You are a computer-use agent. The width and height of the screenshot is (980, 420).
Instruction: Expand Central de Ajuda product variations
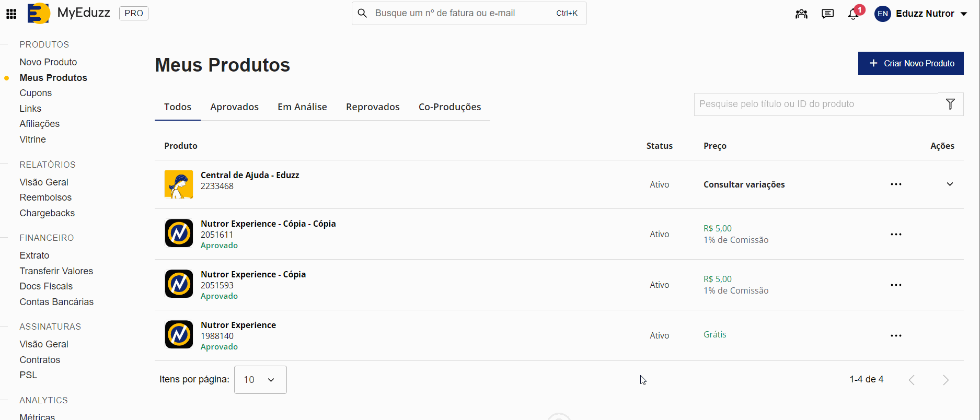click(x=950, y=184)
